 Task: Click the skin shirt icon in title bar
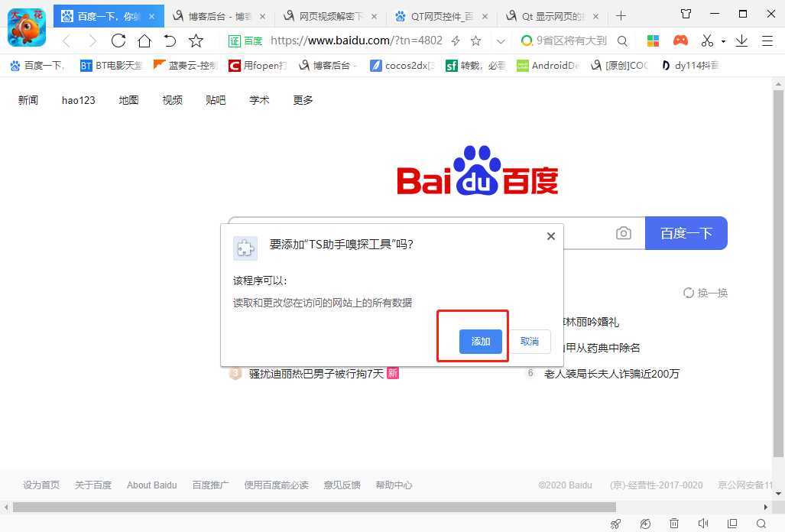(686, 14)
